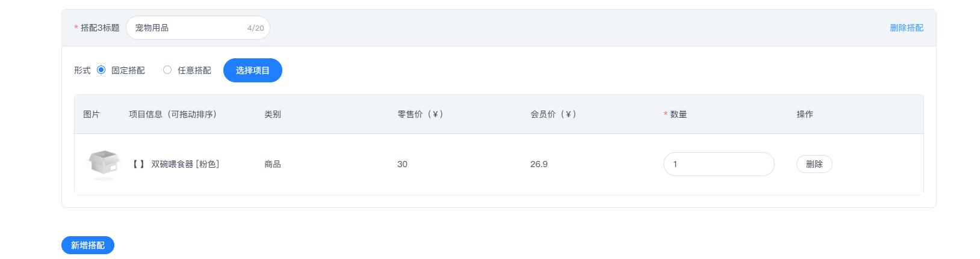Click the 新增搭配 button
Screen dimensions: 980x259
[x=87, y=245]
